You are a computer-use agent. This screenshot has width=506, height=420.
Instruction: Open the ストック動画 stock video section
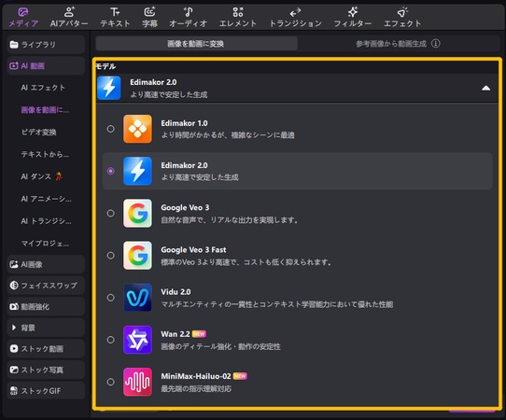(46, 349)
